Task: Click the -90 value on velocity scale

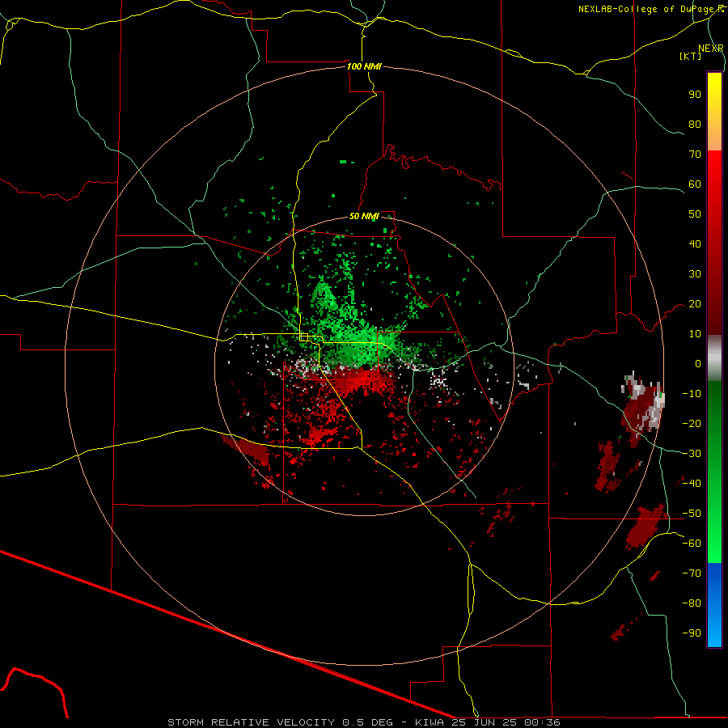Action: point(692,633)
